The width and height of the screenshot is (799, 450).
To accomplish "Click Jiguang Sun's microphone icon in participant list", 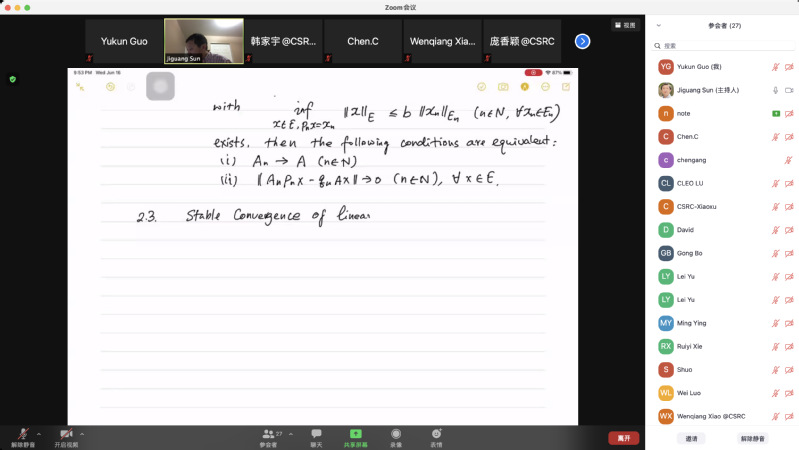I will coord(775,90).
